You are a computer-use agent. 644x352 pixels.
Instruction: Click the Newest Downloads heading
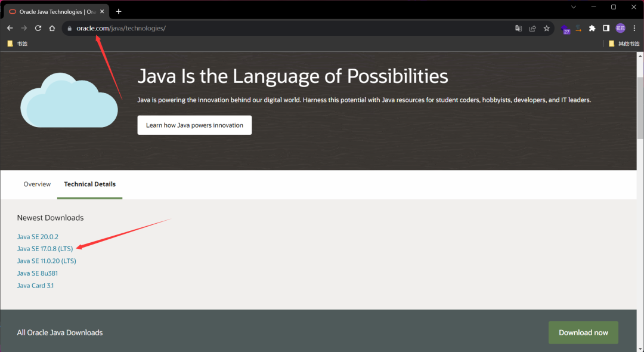50,218
